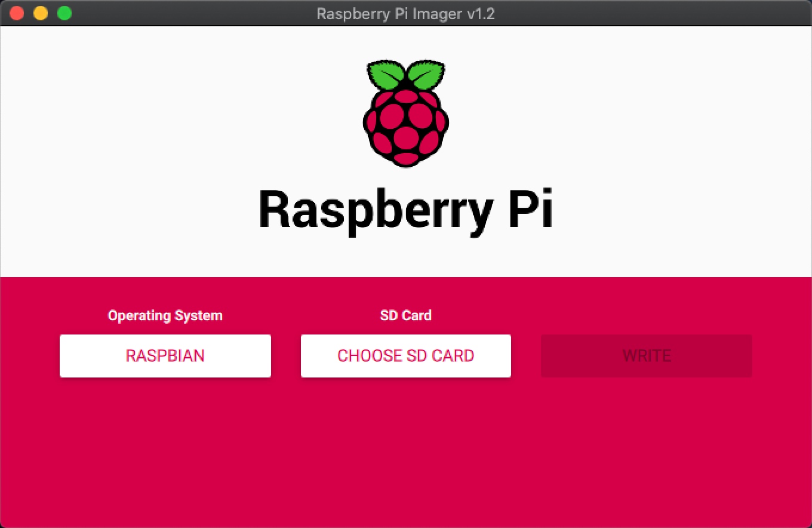This screenshot has height=528, width=812.
Task: Click the Raspberry Pi Imager title bar
Action: 406,13
